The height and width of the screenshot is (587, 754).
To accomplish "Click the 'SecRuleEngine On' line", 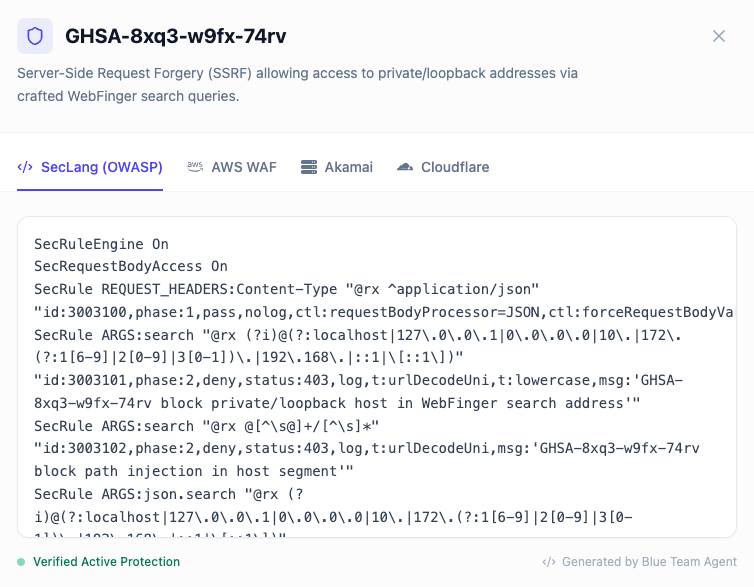I will [101, 244].
